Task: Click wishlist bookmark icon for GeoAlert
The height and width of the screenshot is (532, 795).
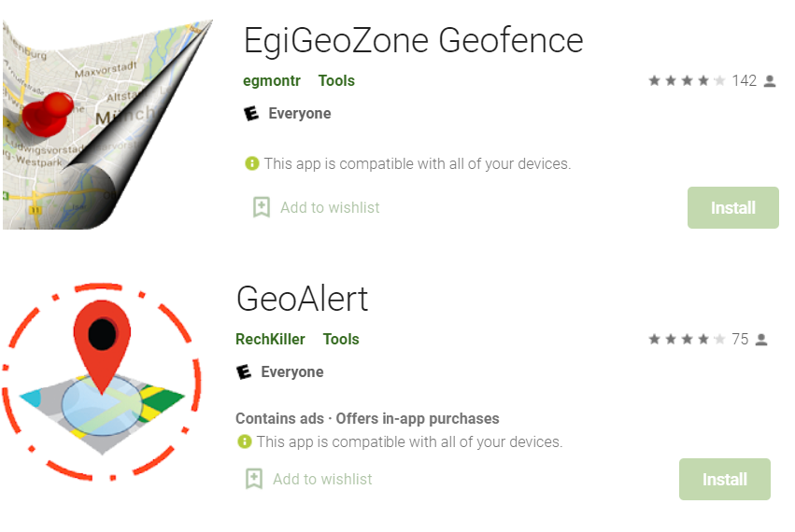Action: pos(254,479)
